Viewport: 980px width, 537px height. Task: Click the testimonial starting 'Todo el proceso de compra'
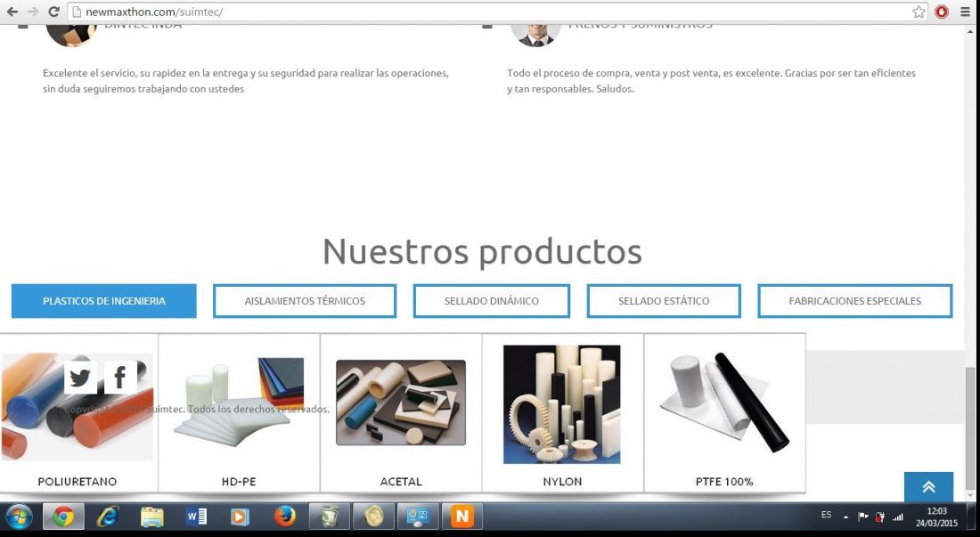[x=711, y=80]
